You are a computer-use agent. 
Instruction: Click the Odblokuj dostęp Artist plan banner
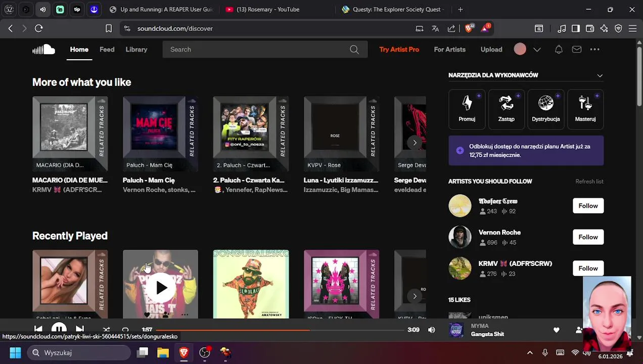526,151
